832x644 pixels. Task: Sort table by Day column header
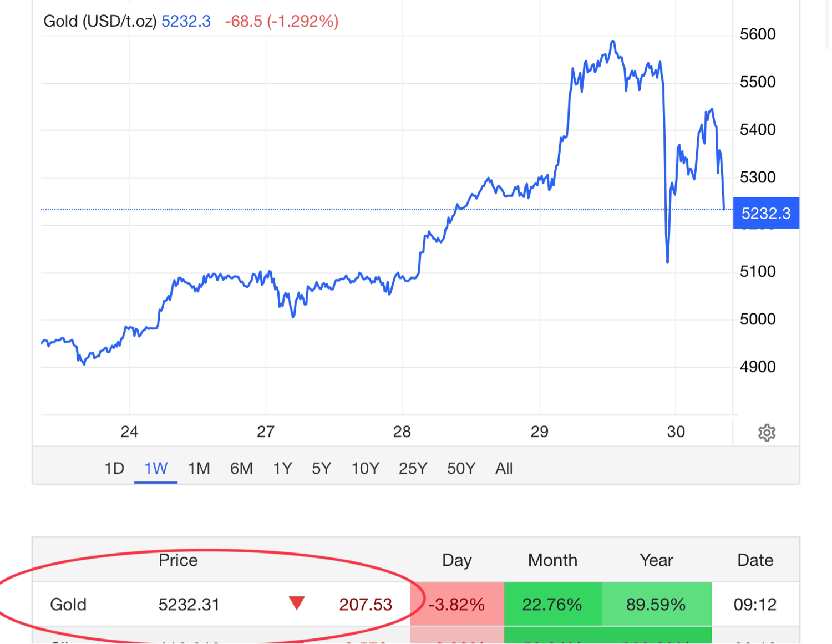coord(456,560)
